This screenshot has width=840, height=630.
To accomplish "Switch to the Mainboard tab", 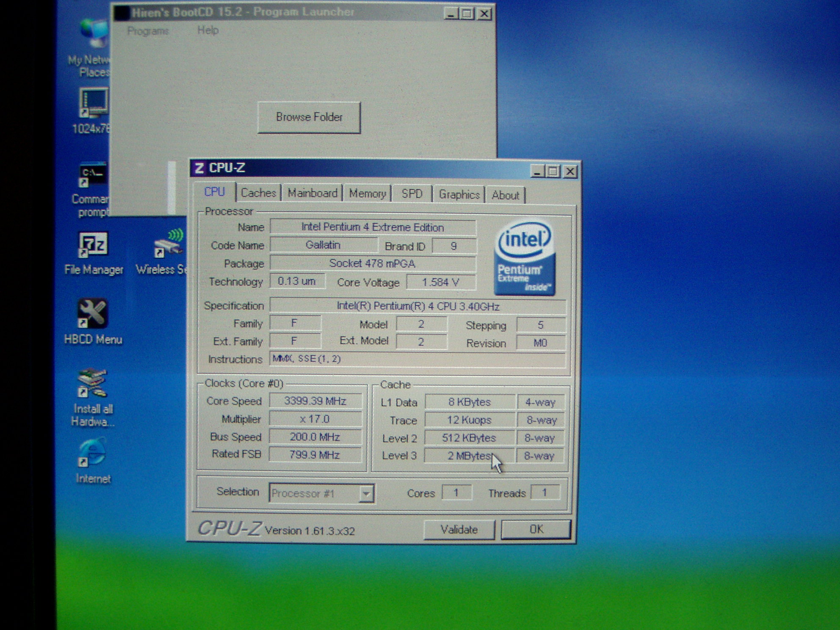I will (x=312, y=193).
